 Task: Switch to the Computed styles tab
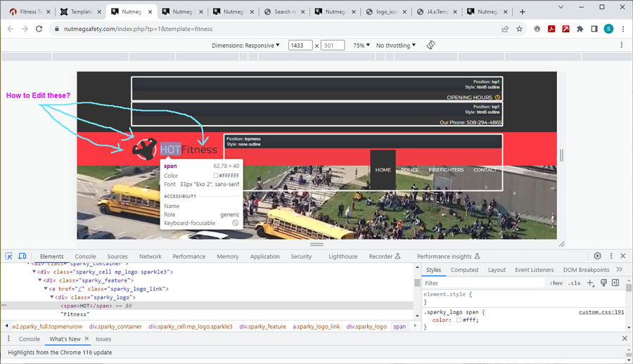pos(464,270)
